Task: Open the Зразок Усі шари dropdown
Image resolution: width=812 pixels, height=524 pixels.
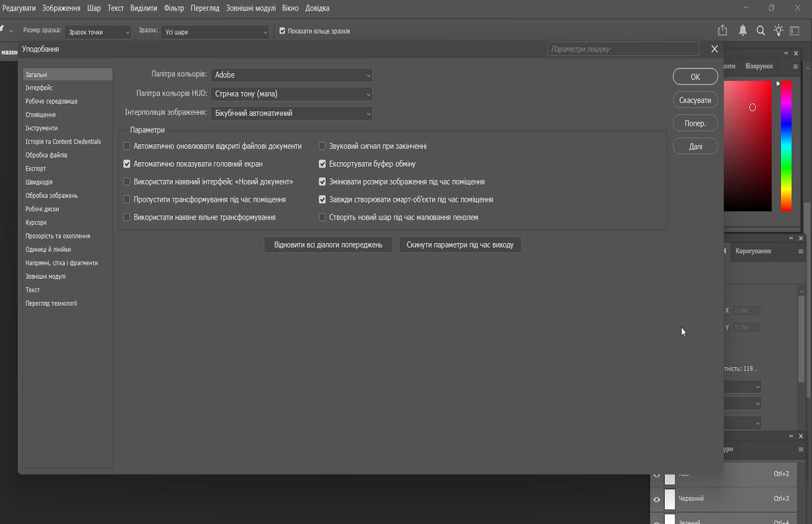Action: [216, 32]
